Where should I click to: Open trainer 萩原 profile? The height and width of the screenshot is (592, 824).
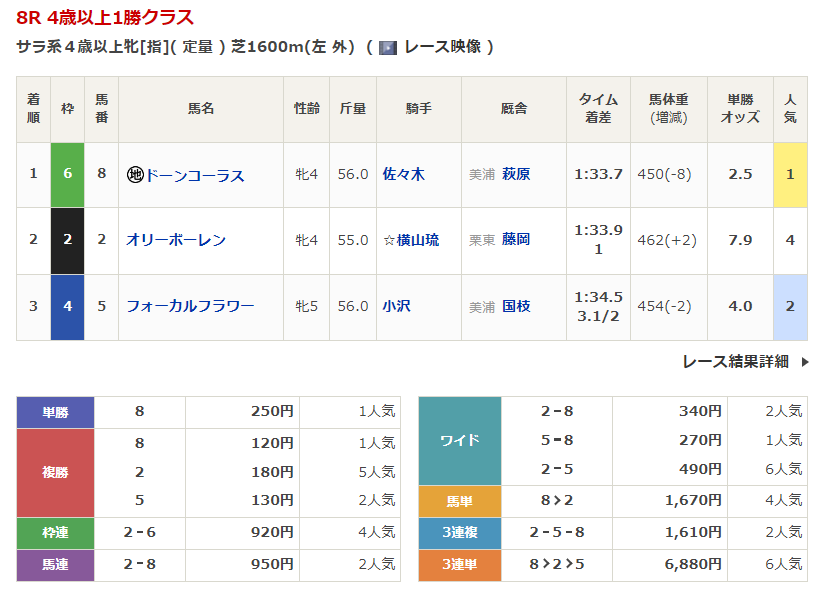516,174
